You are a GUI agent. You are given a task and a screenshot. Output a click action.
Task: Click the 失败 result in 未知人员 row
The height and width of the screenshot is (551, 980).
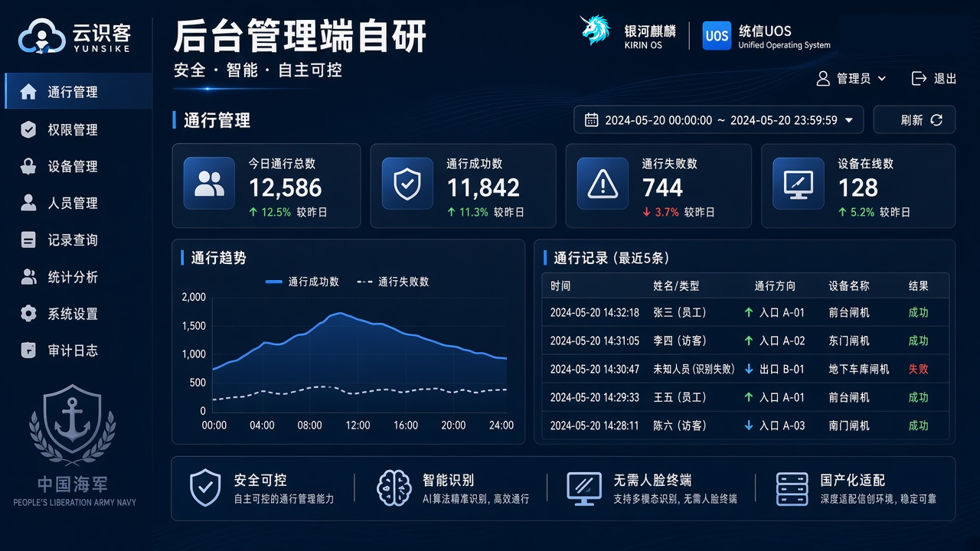point(918,369)
